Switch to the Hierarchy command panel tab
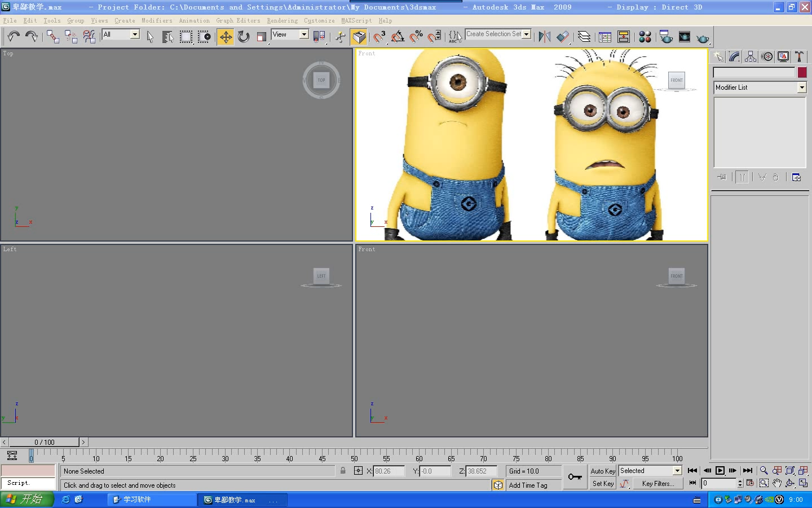 point(751,56)
